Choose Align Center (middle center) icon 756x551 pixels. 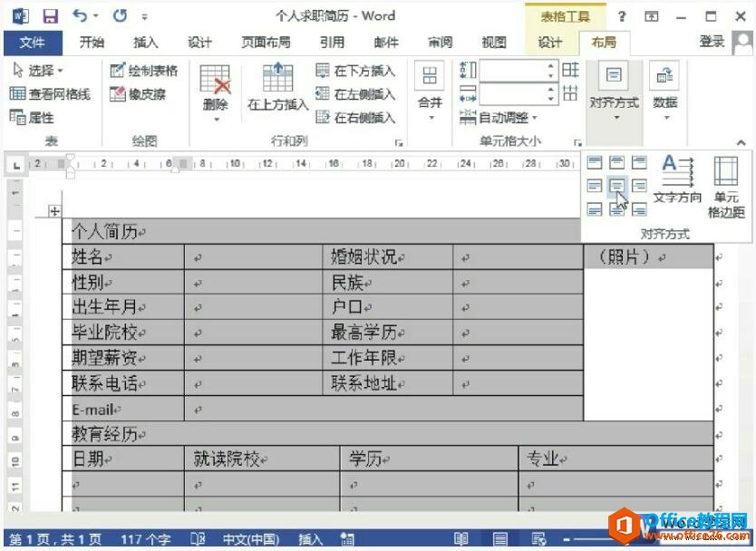(x=616, y=186)
